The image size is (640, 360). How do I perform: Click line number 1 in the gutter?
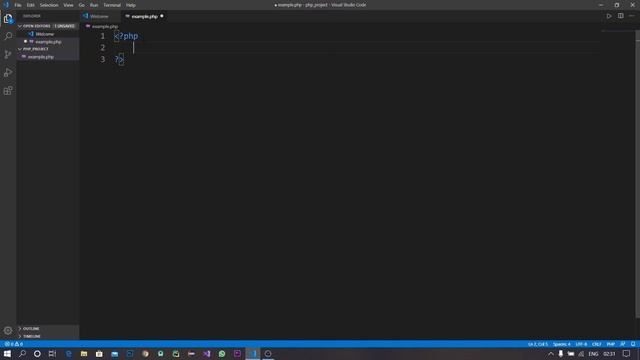click(103, 36)
